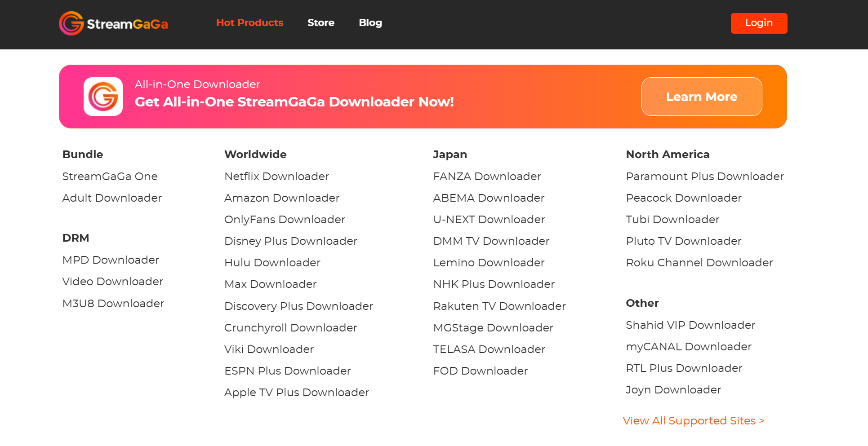Click the Peacock Downloader link

(683, 198)
